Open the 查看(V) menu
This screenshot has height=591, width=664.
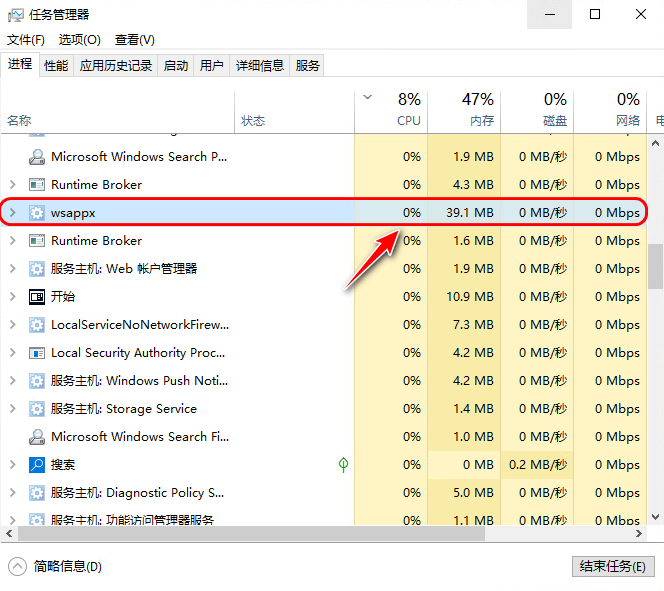[x=135, y=40]
